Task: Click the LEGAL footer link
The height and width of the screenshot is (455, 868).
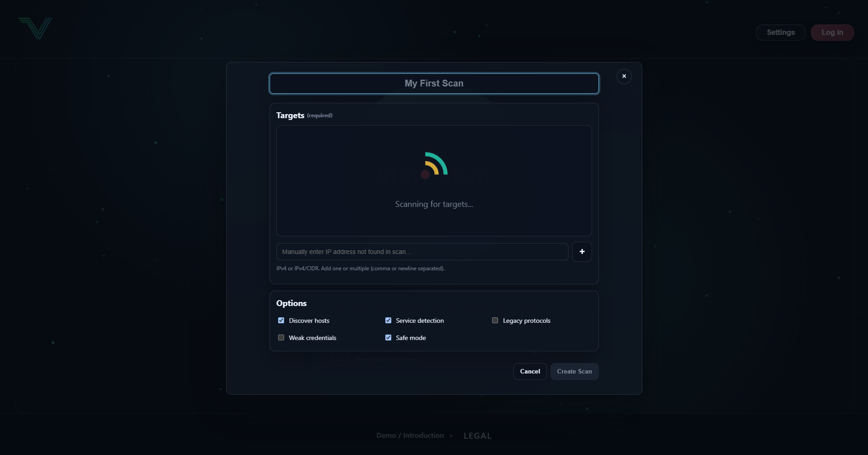Action: [x=477, y=436]
